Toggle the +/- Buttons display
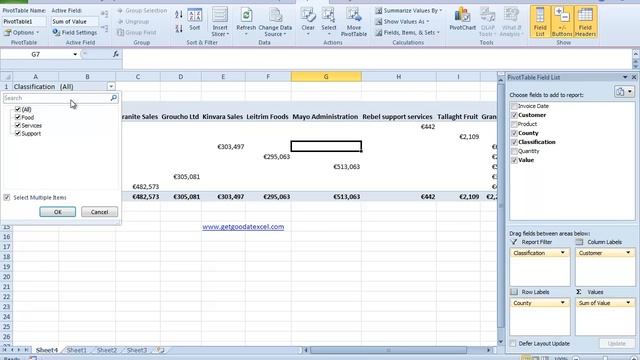640x360 pixels. click(562, 22)
